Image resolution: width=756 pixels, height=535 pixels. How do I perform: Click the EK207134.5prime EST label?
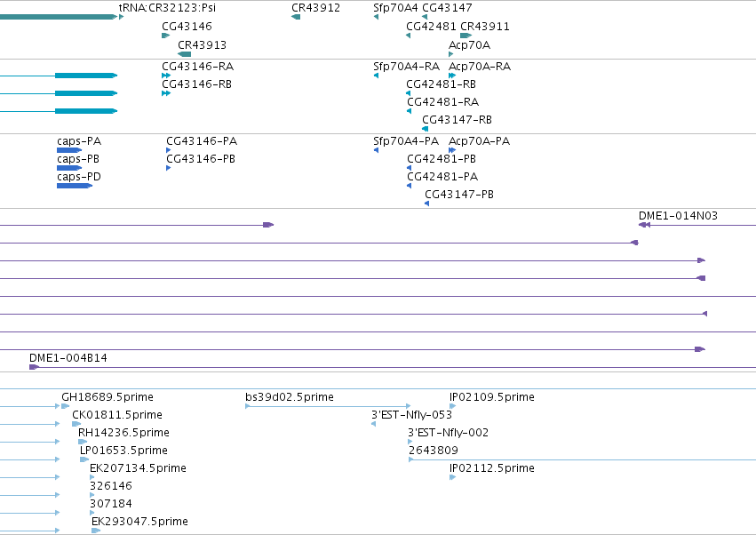pos(138,468)
